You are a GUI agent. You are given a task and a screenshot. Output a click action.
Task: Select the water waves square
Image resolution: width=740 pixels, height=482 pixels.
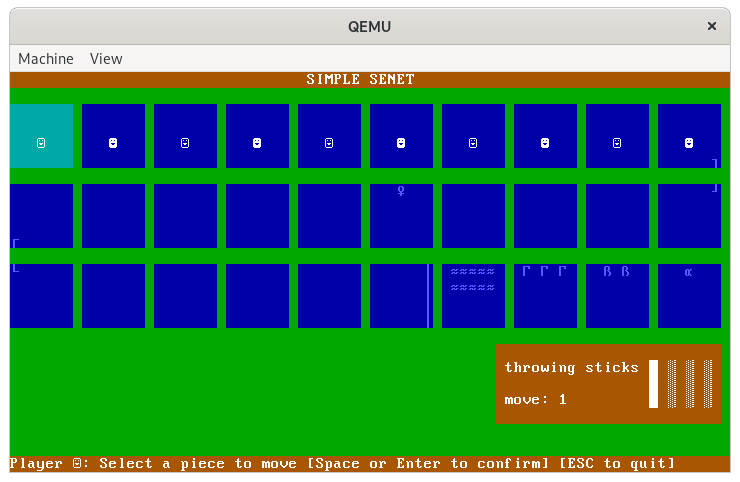tap(473, 295)
